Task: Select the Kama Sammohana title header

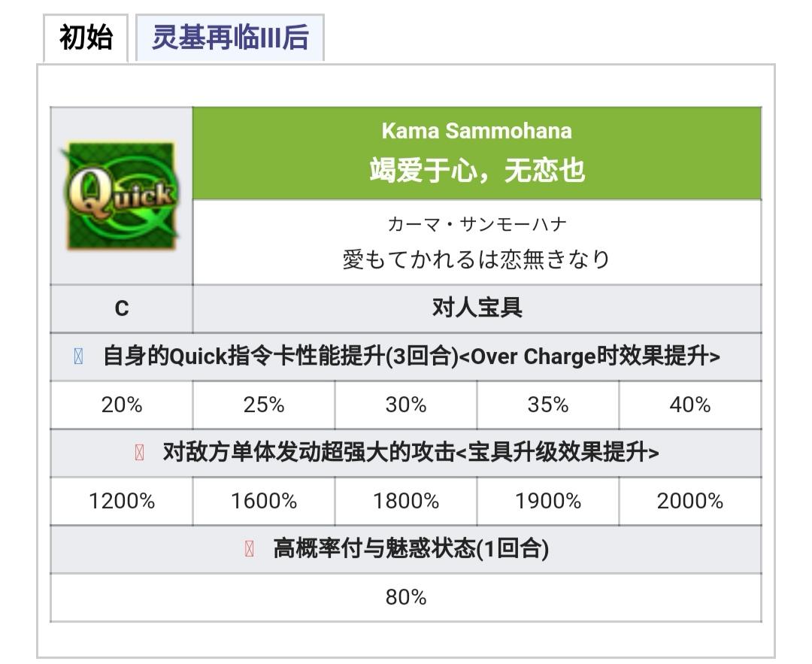Action: point(477,153)
